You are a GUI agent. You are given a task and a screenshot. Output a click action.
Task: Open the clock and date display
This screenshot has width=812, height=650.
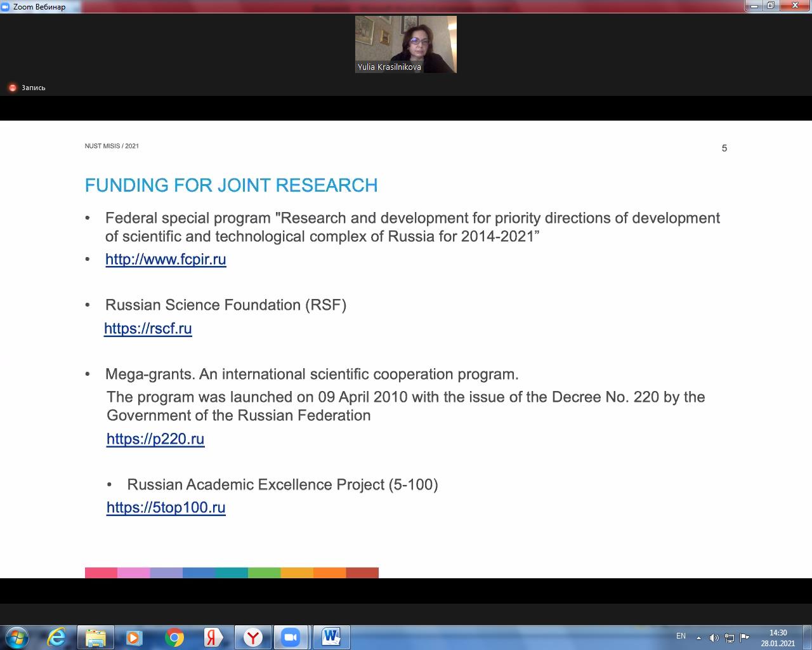pos(778,637)
